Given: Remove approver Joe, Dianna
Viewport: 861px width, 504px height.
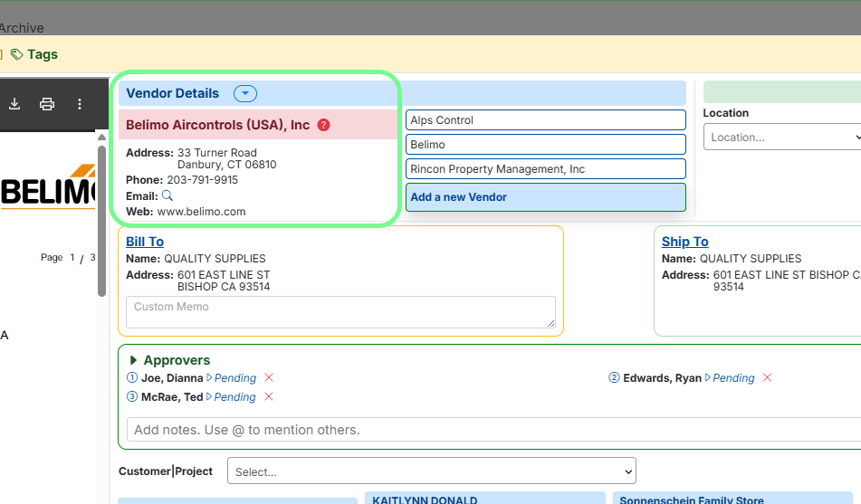Looking at the screenshot, I should [269, 377].
